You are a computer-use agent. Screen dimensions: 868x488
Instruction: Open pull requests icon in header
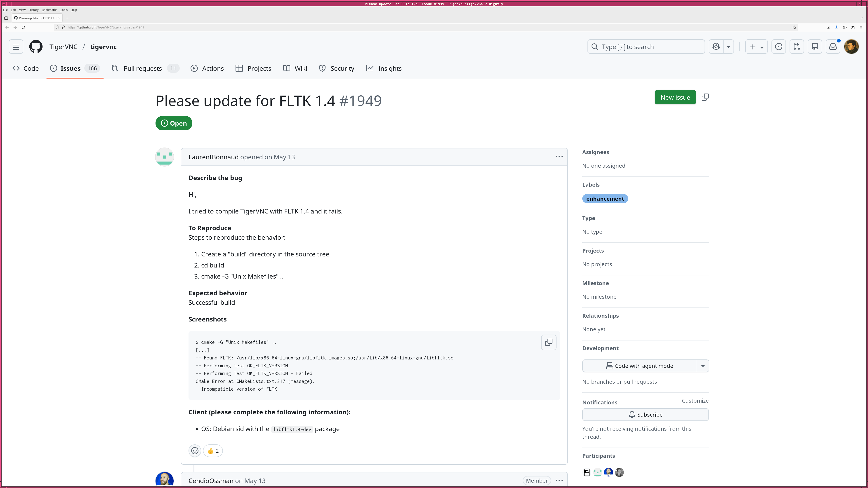point(797,47)
